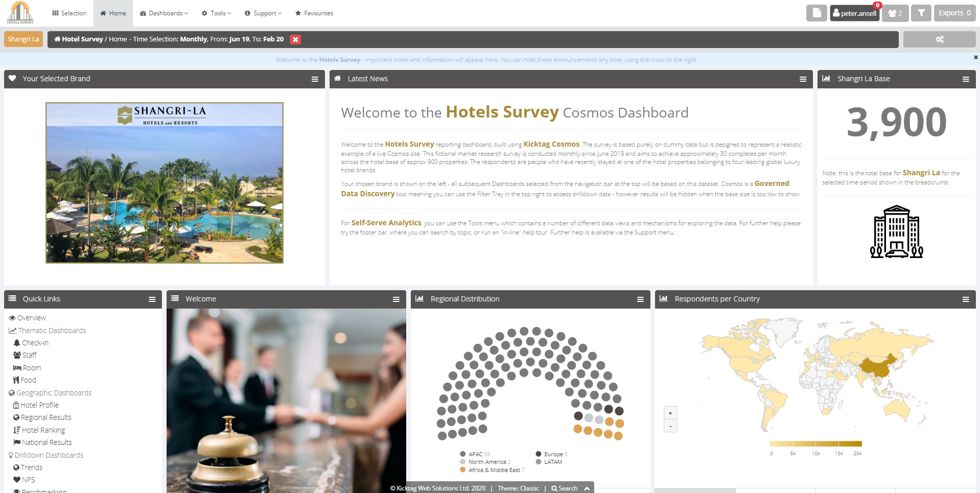Zoom in on the world map
The height and width of the screenshot is (493, 980).
click(x=670, y=413)
